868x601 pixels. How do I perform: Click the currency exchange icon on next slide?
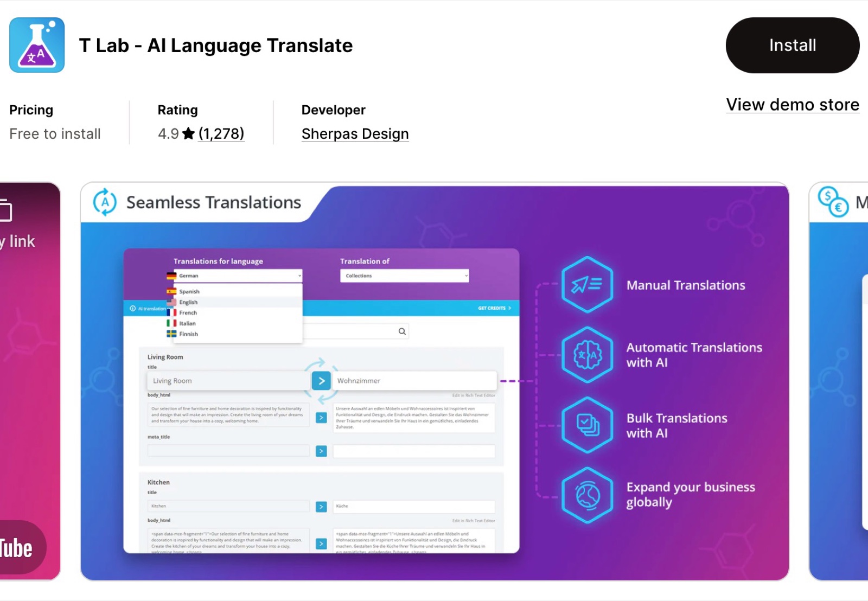click(833, 202)
